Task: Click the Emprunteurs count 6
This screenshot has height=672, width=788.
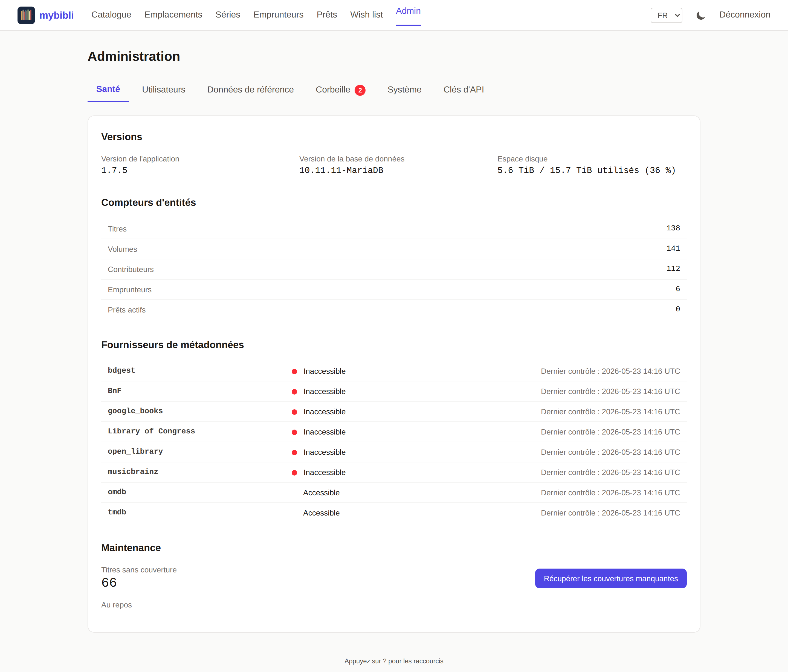Action: click(x=677, y=289)
